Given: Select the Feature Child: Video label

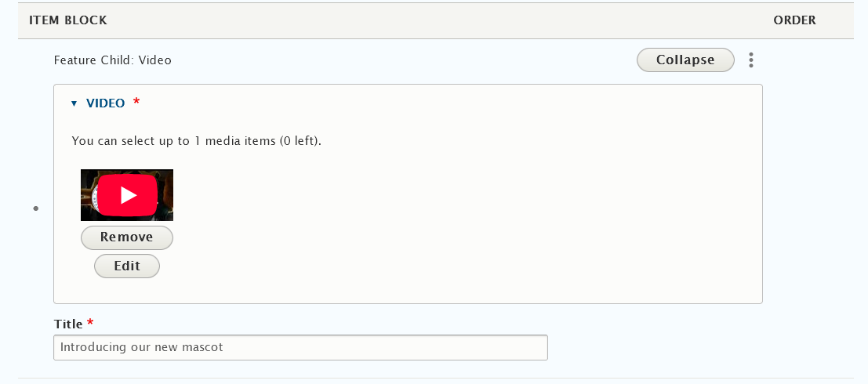Looking at the screenshot, I should [112, 60].
